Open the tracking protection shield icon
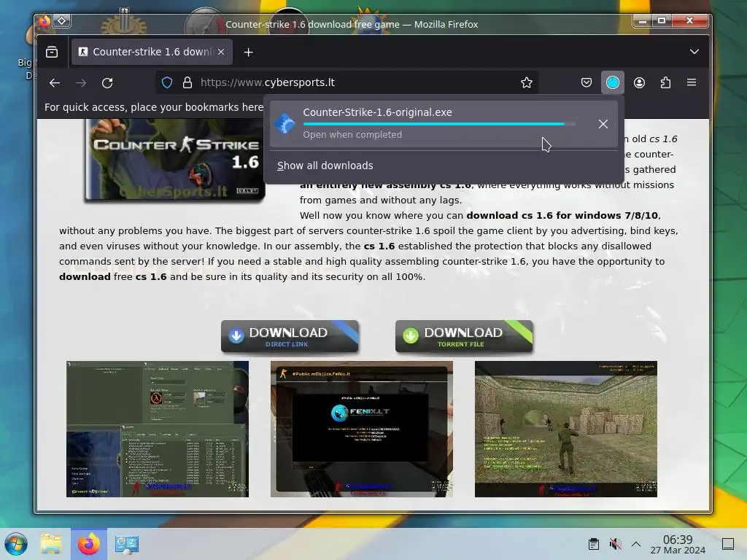747x560 pixels. point(167,83)
